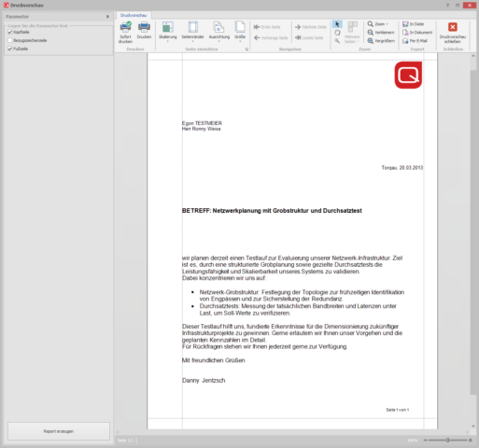Go to Vorherige Seite
This screenshot has width=479, height=448.
(271, 38)
